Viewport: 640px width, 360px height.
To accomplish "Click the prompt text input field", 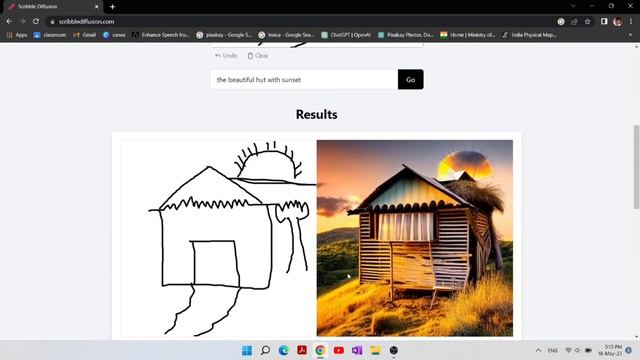I will pyautogui.click(x=304, y=80).
